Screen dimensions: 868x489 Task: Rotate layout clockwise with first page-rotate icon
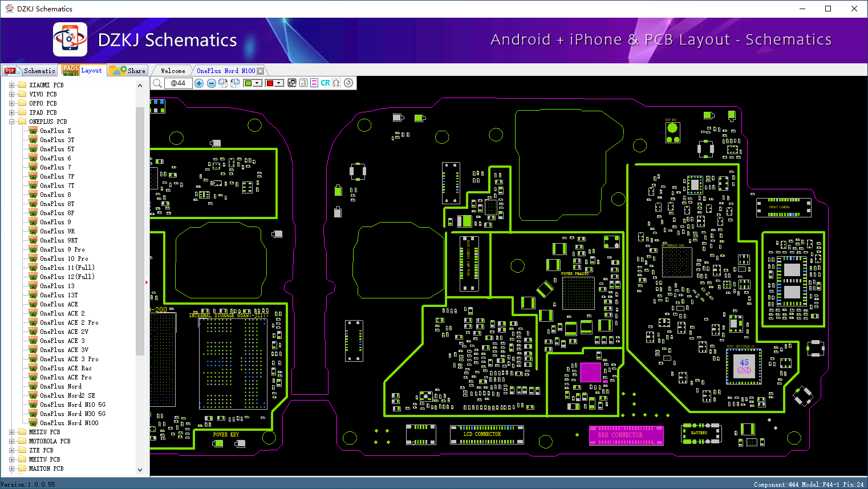point(223,83)
